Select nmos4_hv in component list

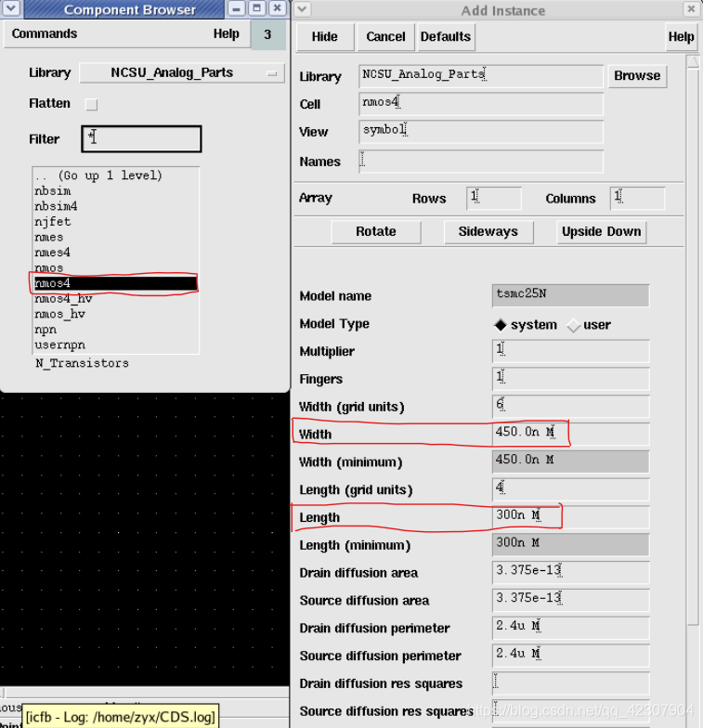tap(63, 299)
